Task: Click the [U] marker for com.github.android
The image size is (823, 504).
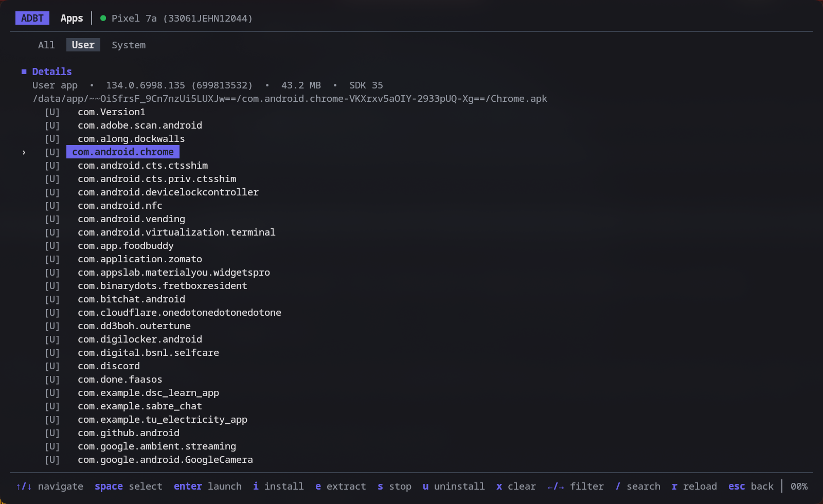Action: tap(52, 433)
